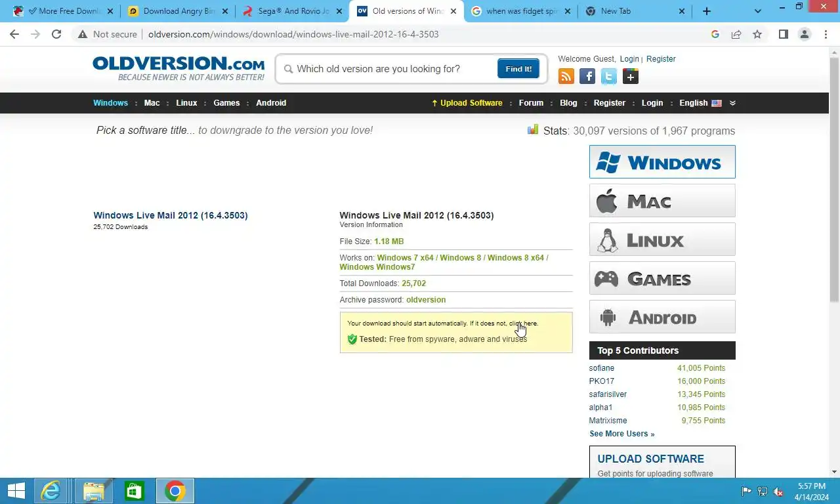The height and width of the screenshot is (504, 840).
Task: Click the Find It! button
Action: (x=518, y=69)
